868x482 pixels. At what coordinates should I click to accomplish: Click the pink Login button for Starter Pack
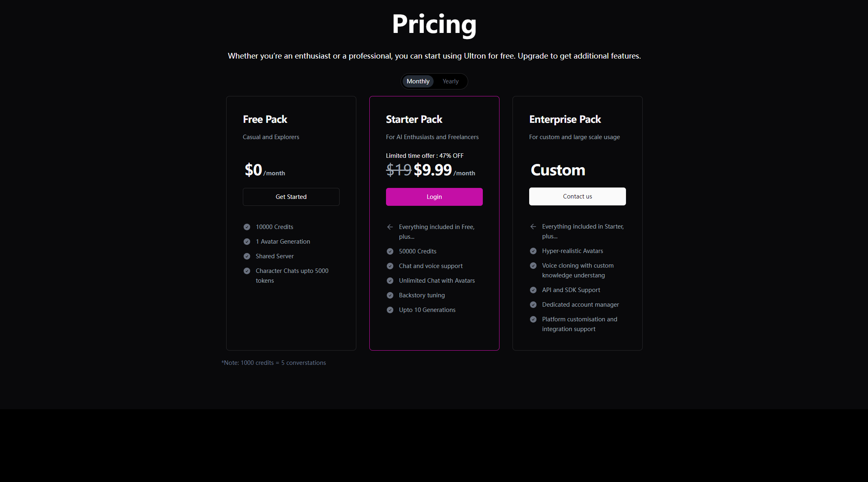pyautogui.click(x=434, y=197)
